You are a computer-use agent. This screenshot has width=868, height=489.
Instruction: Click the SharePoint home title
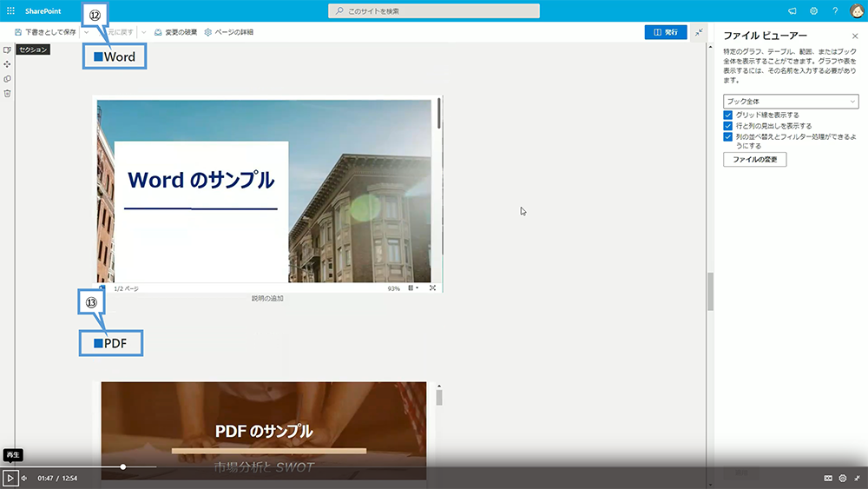click(x=43, y=11)
